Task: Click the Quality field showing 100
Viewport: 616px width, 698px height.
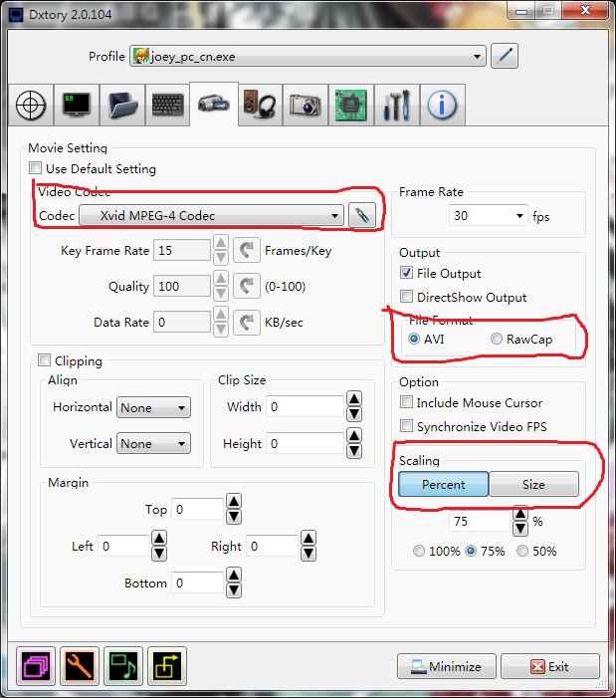Action: (182, 286)
